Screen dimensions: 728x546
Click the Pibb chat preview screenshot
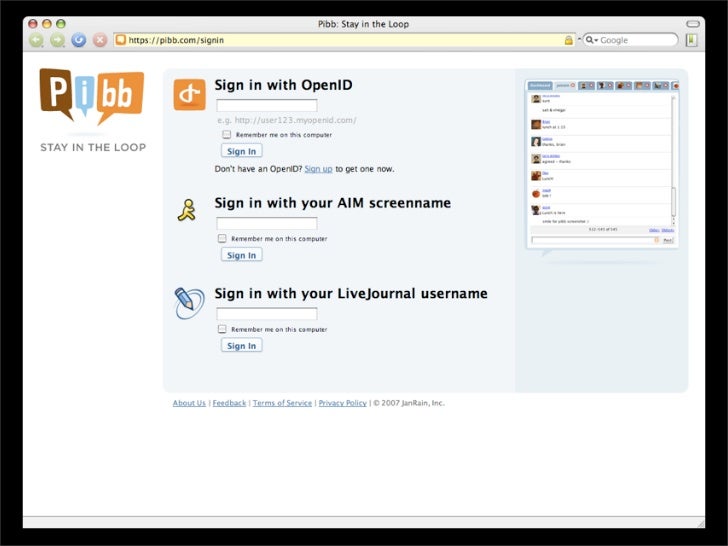(x=602, y=164)
